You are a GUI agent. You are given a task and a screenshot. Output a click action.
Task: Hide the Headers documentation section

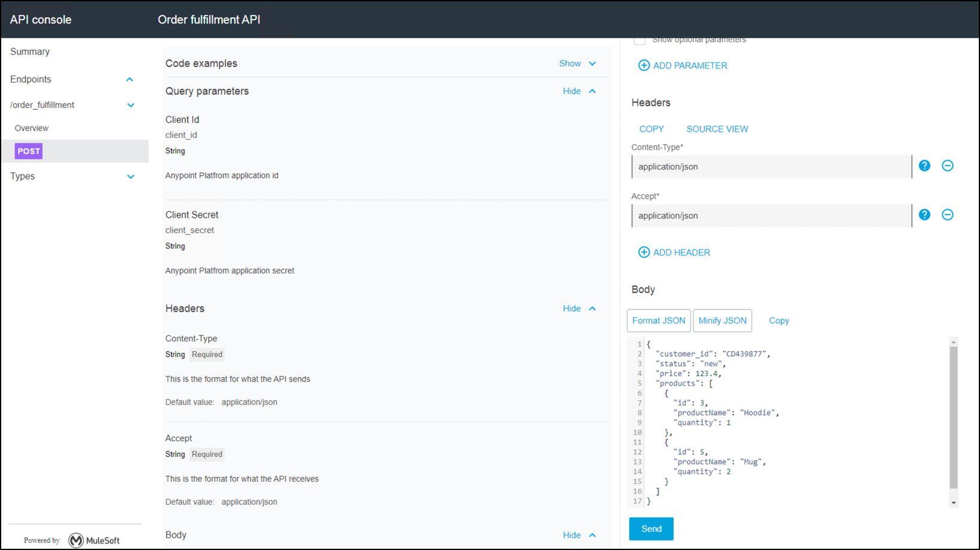[579, 308]
